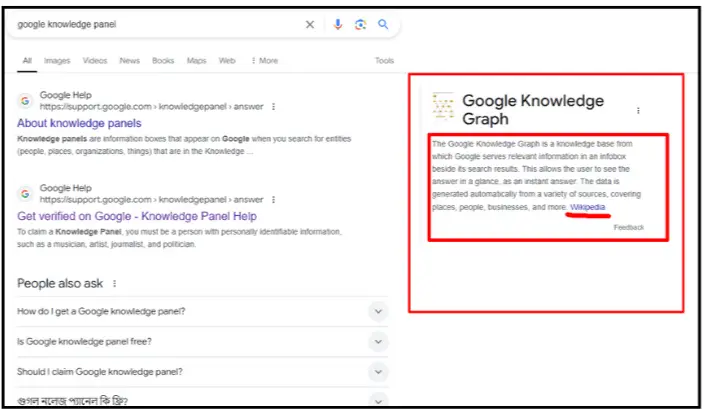Open the Tools search options
705x409 pixels.
pos(384,61)
